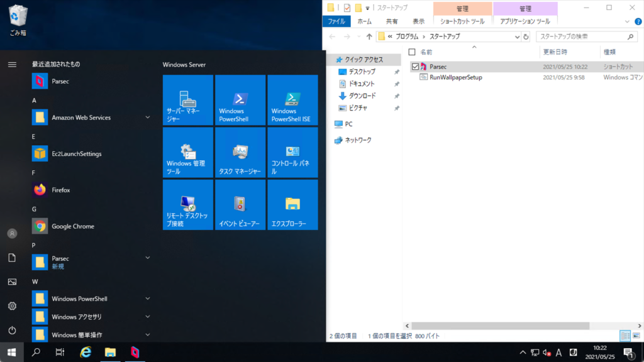This screenshot has width=644, height=362.
Task: Open the action center notification icon
Action: pos(628,353)
